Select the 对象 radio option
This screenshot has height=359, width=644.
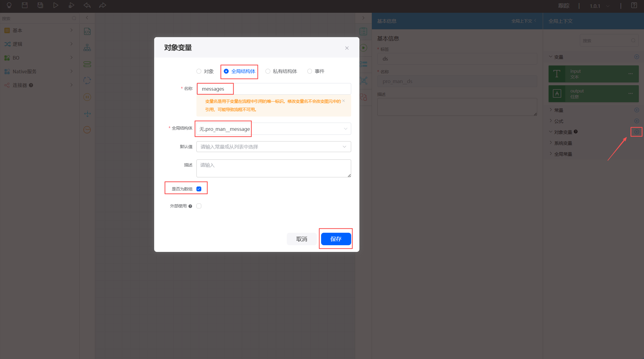(199, 71)
